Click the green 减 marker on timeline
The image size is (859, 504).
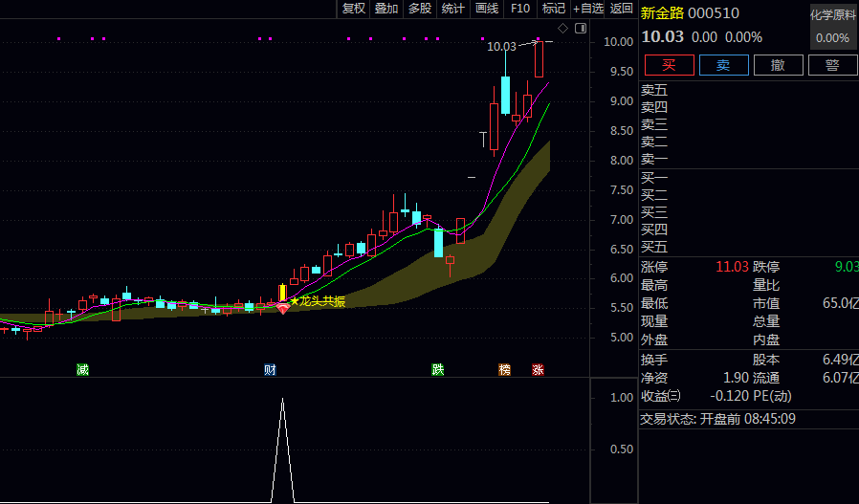[x=82, y=370]
